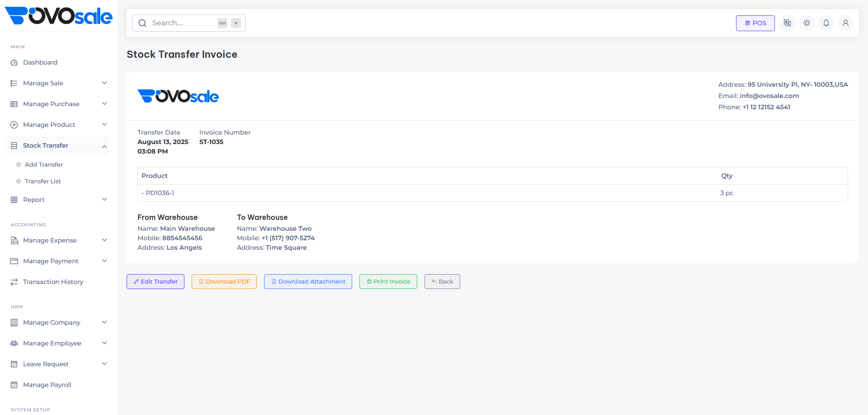Viewport: 868px width, 415px height.
Task: Open the language translate icon
Action: tap(787, 23)
